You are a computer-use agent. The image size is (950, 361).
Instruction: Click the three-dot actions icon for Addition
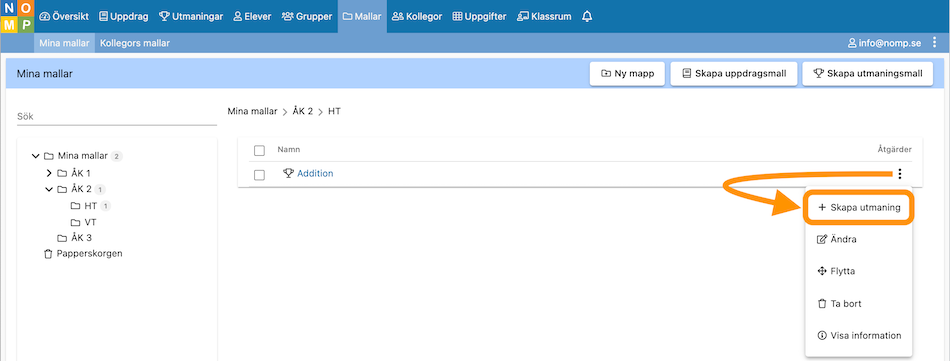pos(900,174)
